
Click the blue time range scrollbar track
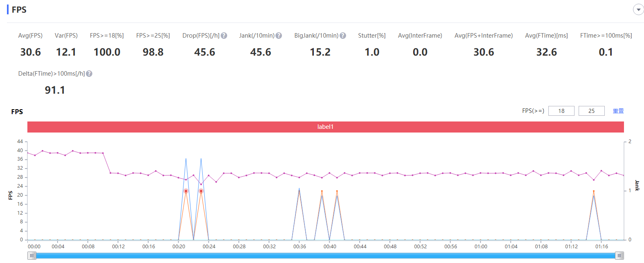[325, 256]
